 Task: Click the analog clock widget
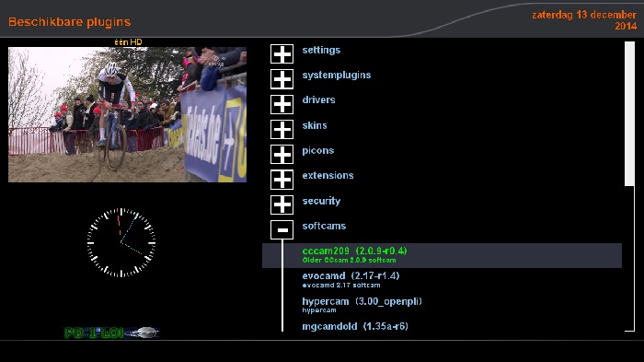[121, 242]
